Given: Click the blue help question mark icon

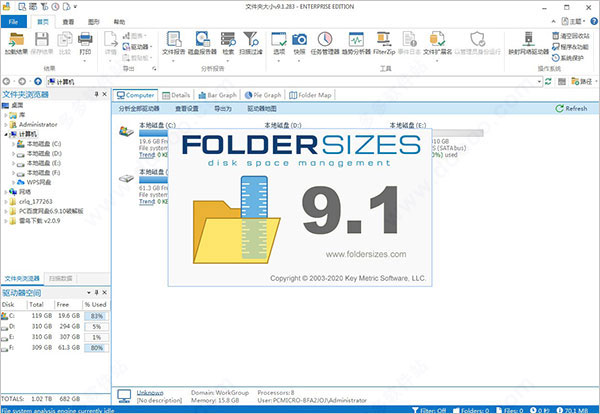Looking at the screenshot, I should coord(594,21).
